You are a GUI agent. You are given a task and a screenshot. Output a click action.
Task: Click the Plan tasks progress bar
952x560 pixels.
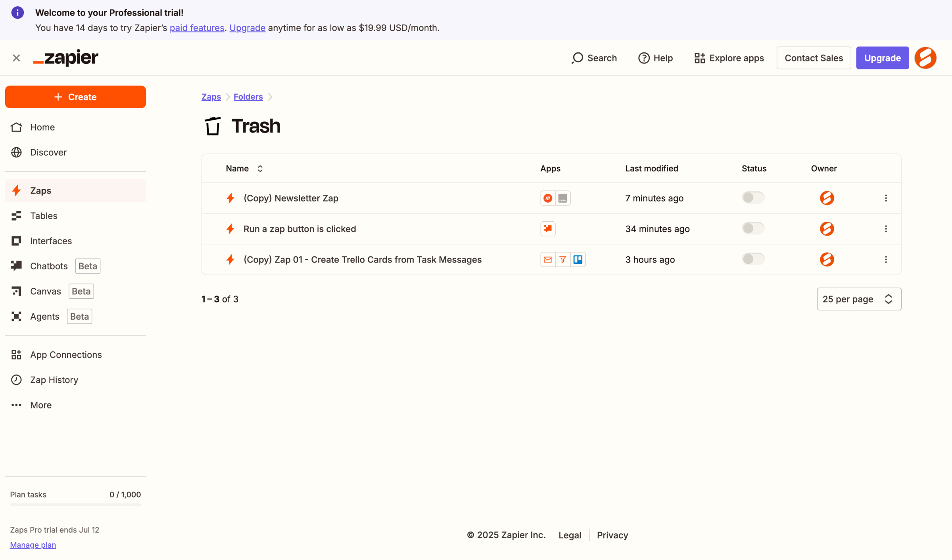(75, 504)
